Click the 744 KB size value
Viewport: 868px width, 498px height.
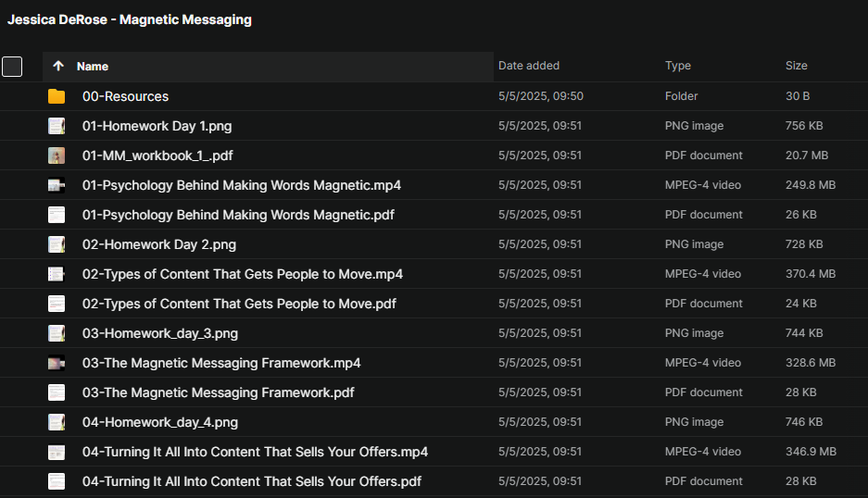[x=804, y=332]
